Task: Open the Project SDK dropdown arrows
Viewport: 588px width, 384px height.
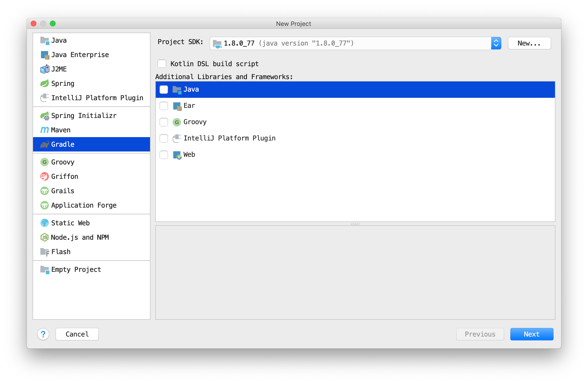Action: (496, 43)
